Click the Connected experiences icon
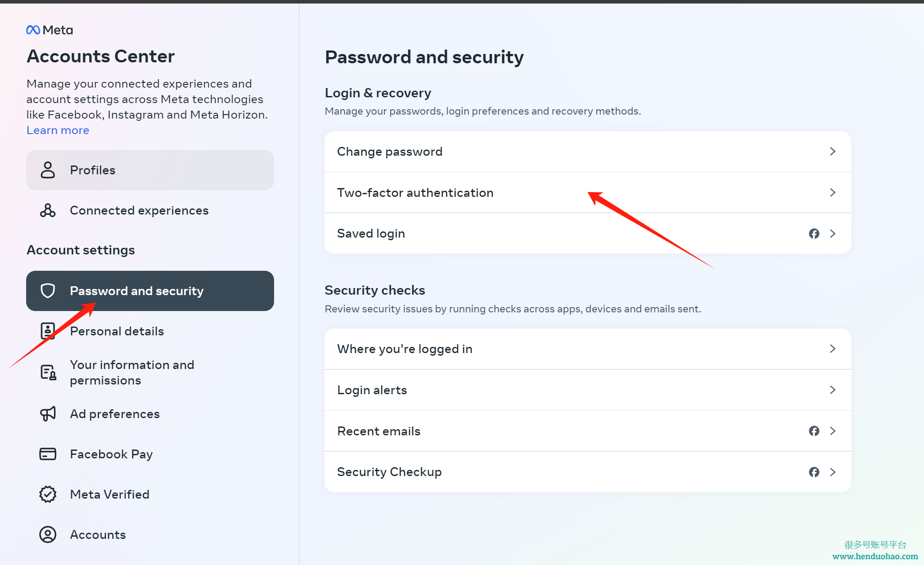 tap(48, 210)
